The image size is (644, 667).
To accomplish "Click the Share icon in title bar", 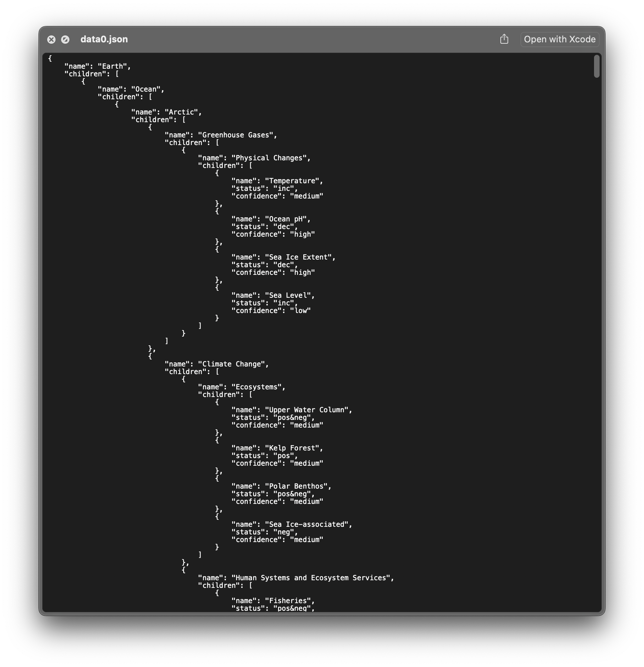I will pos(504,39).
